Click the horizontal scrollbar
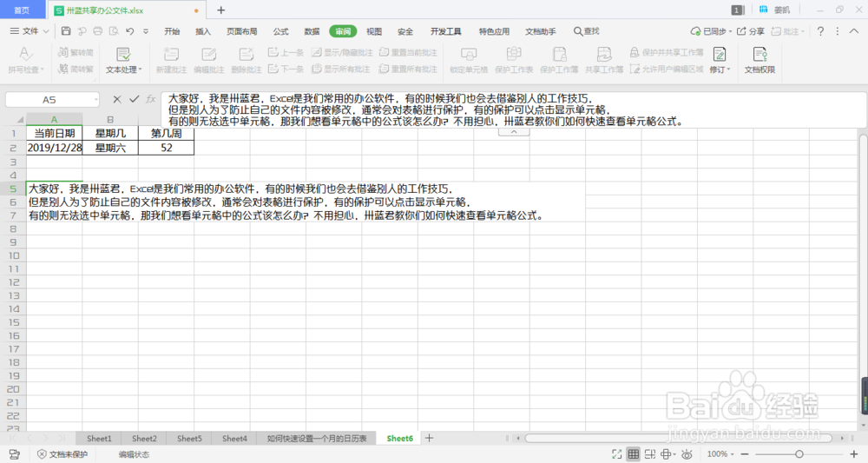This screenshot has height=463, width=868. pyautogui.click(x=679, y=438)
